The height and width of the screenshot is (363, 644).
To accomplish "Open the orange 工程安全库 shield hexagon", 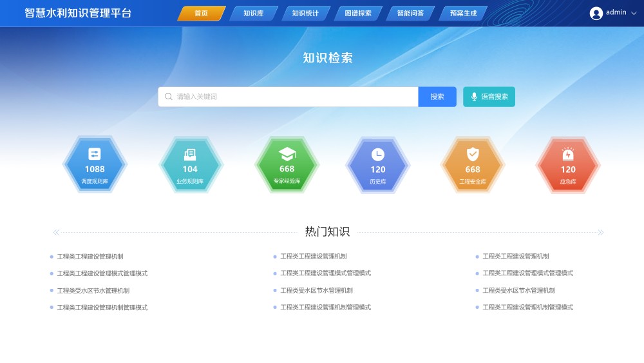I will point(473,164).
